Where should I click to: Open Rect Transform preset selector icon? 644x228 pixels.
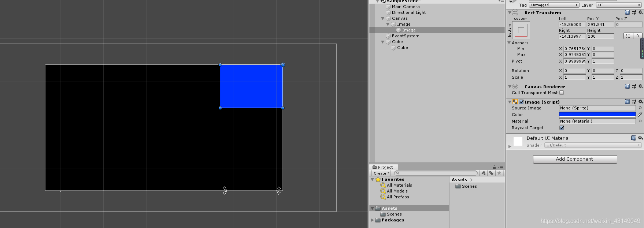coord(634,12)
